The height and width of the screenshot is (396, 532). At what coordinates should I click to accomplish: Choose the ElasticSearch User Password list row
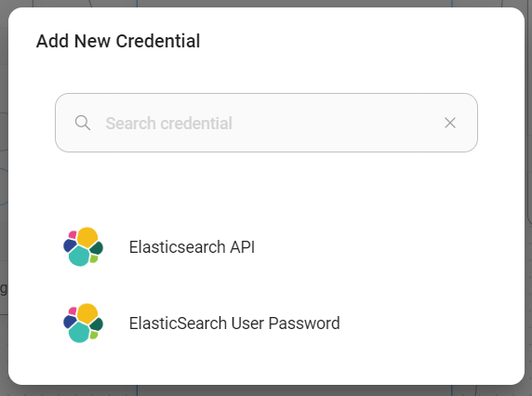(266, 323)
